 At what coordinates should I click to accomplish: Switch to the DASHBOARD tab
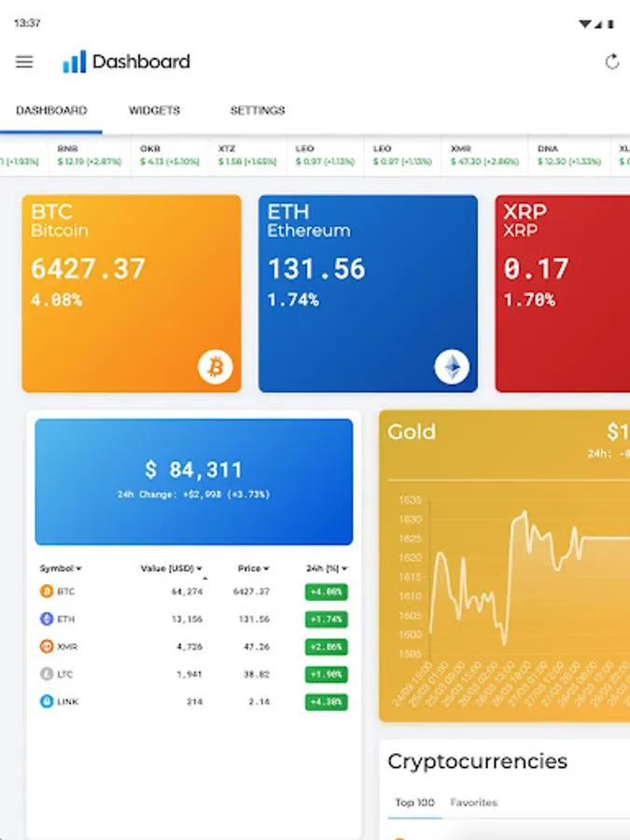coord(51,110)
